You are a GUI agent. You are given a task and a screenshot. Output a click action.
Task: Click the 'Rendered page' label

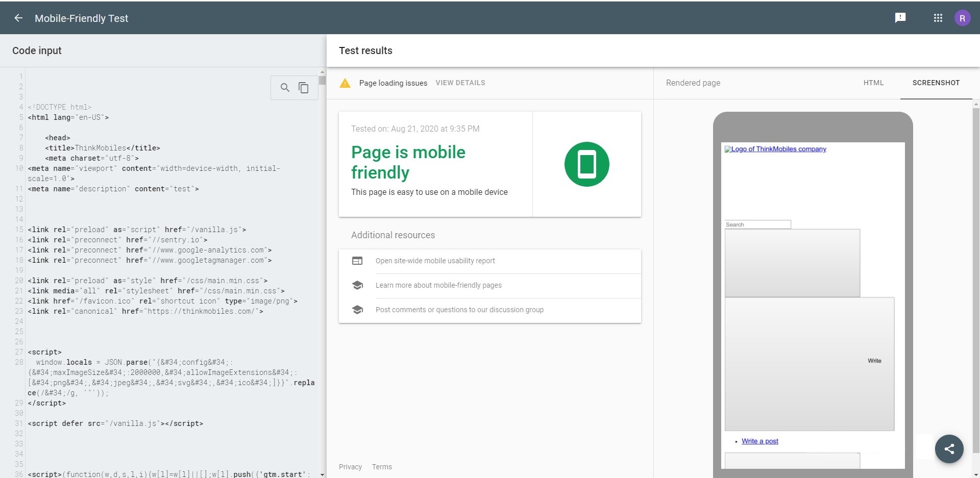pyautogui.click(x=693, y=83)
